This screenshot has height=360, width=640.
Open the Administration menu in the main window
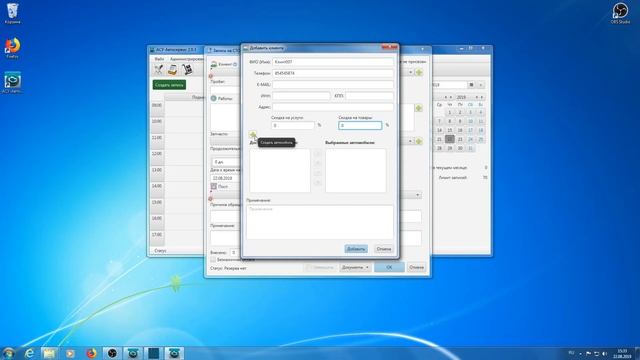pos(186,60)
